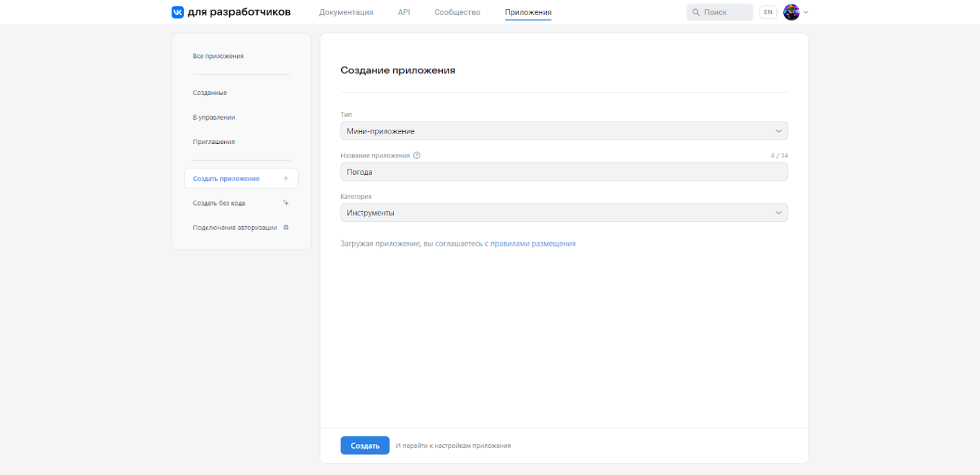Go to the API tab
The width and height of the screenshot is (980, 475).
[404, 12]
